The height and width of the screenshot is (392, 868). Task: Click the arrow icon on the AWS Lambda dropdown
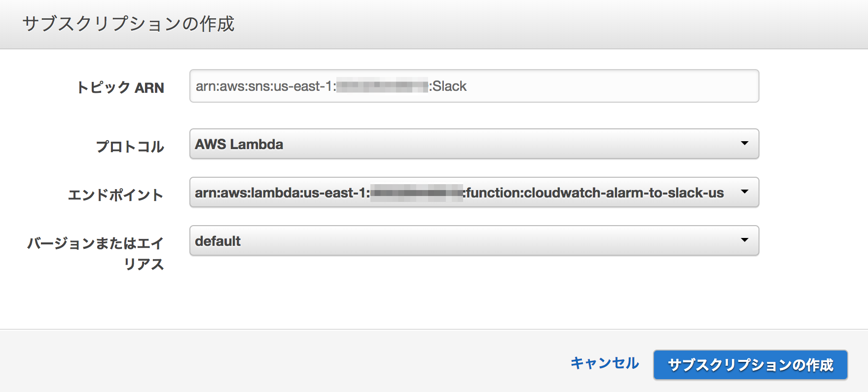[x=744, y=143]
